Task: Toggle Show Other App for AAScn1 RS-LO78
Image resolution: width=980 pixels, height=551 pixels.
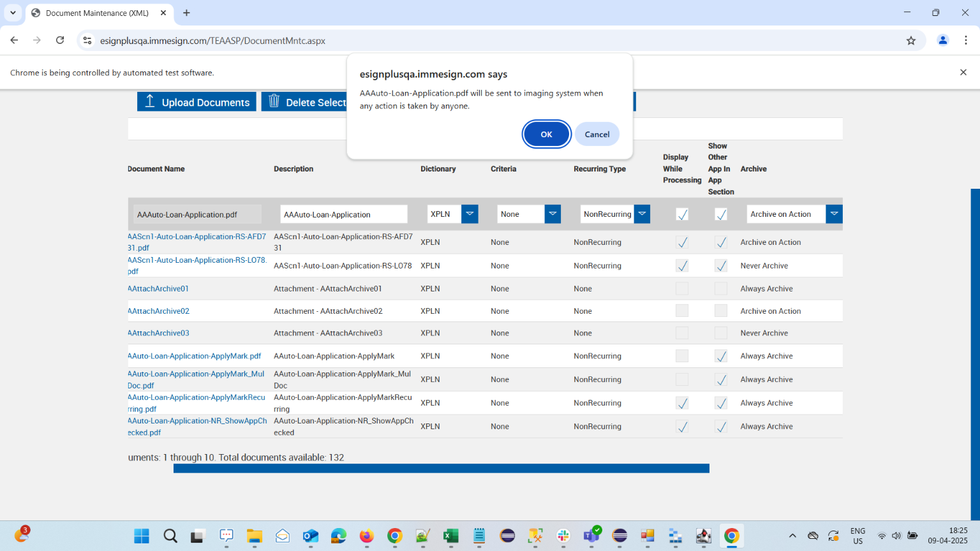Action: click(x=721, y=266)
